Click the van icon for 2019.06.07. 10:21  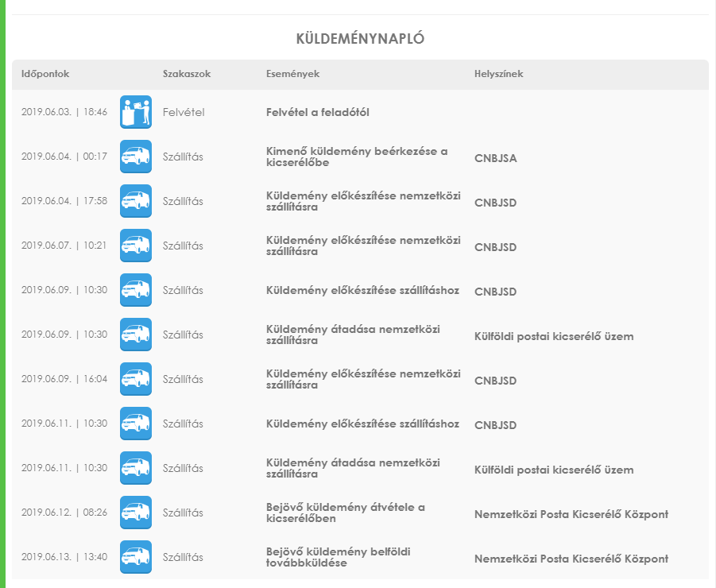135,246
